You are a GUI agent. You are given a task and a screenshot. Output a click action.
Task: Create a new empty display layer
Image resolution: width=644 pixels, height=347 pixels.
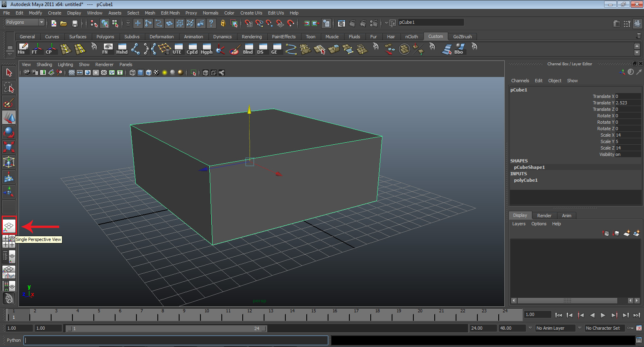(627, 233)
